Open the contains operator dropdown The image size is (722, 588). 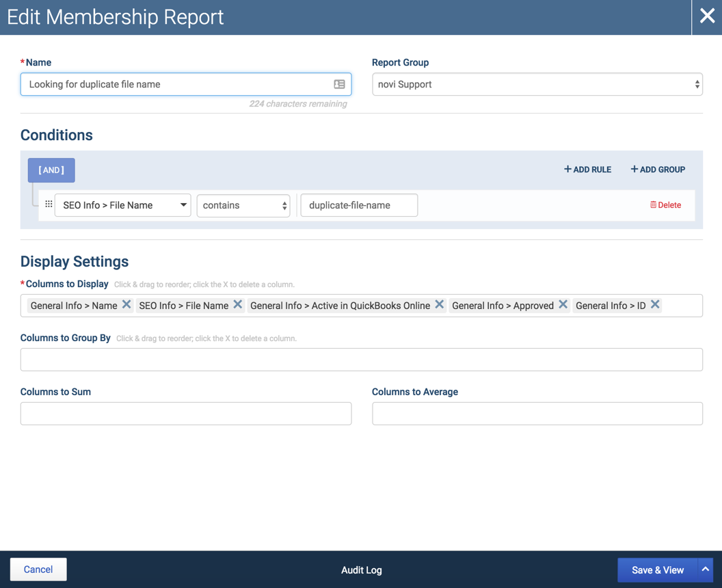243,205
